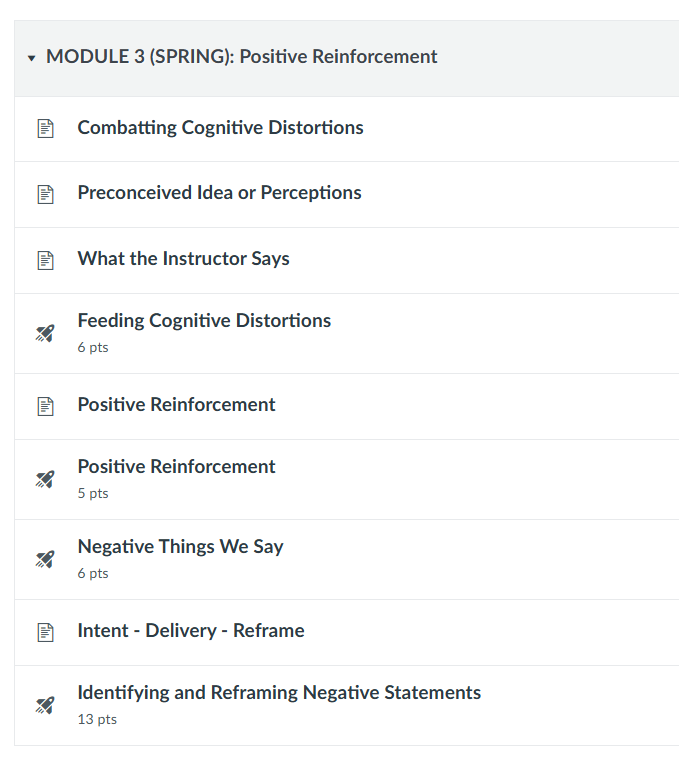The image size is (679, 777).
Task: Click page icon beside What the Instructor Says
Action: (x=46, y=260)
